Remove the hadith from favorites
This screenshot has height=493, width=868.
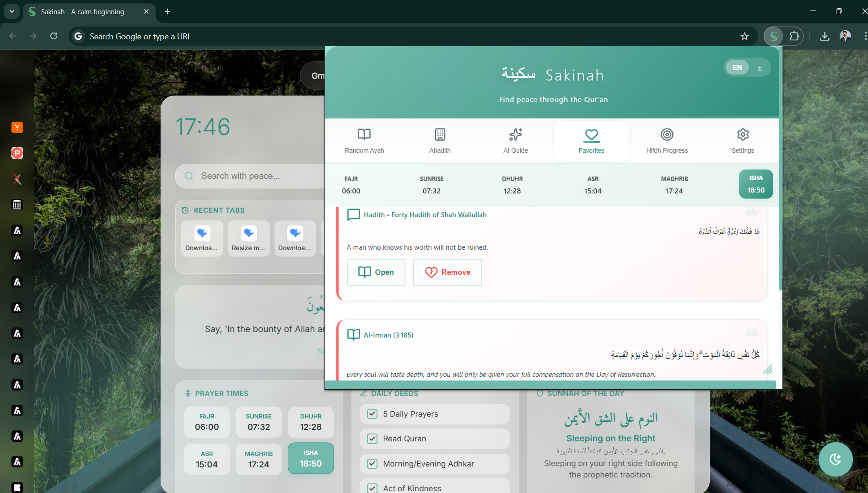(x=447, y=272)
